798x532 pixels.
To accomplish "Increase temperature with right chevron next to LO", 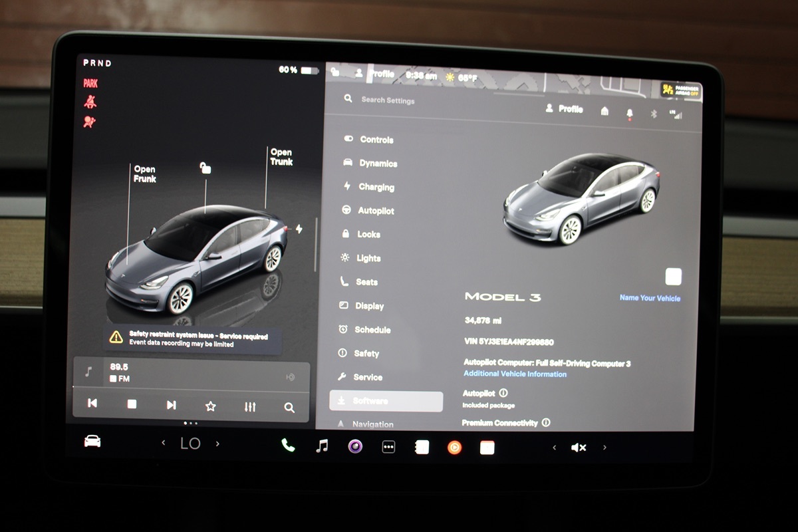I will (217, 444).
